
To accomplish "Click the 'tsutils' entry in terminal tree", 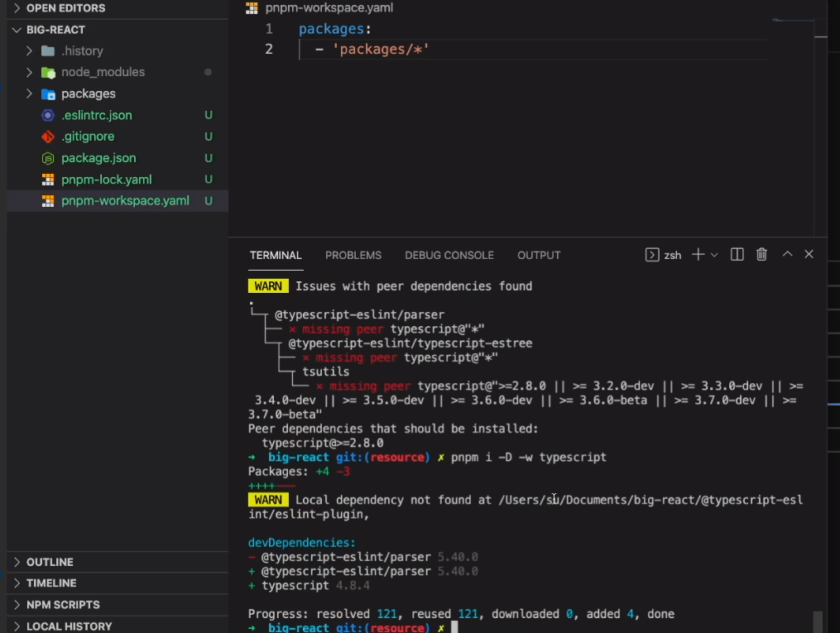I will [x=326, y=372].
